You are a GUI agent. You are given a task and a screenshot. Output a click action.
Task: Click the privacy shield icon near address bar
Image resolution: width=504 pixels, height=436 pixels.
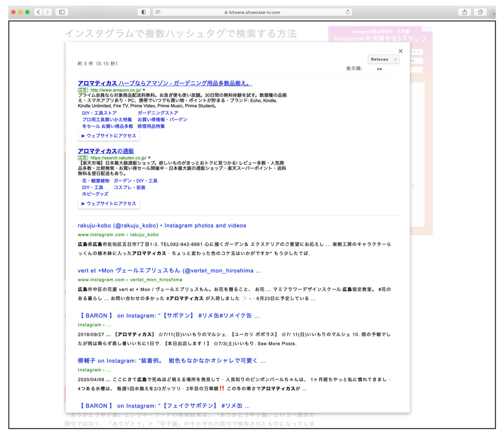click(x=143, y=12)
